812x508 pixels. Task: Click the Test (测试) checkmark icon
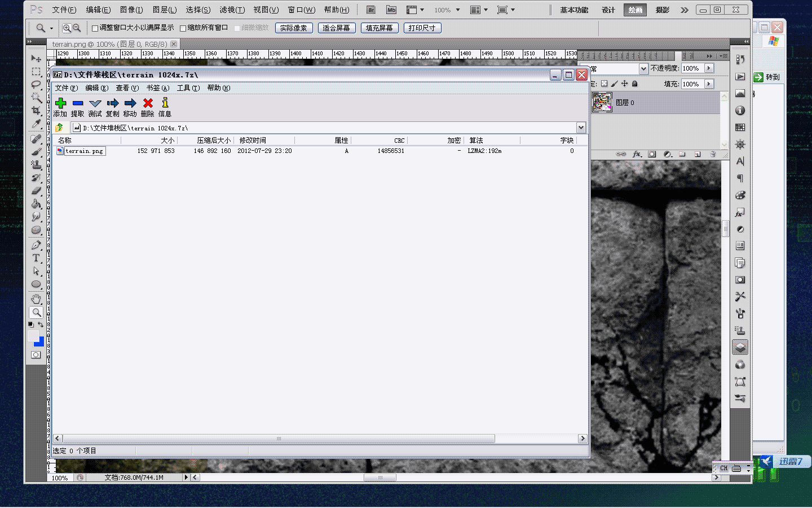(95, 103)
